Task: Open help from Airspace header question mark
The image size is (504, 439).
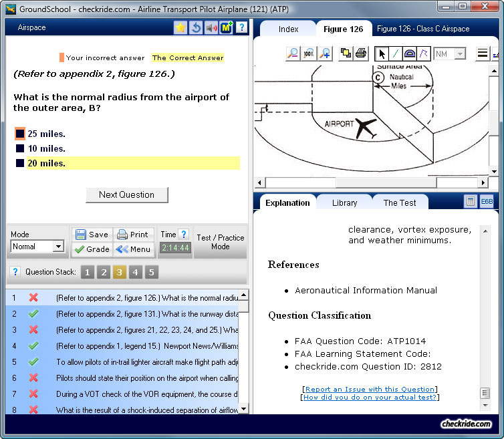Action: pyautogui.click(x=241, y=27)
